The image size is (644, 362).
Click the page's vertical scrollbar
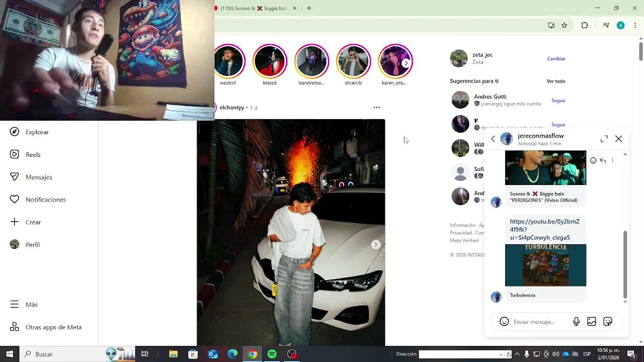[x=641, y=50]
